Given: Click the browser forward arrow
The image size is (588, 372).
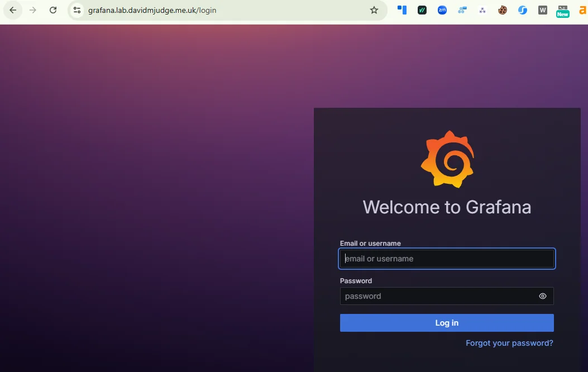Looking at the screenshot, I should click(x=33, y=10).
